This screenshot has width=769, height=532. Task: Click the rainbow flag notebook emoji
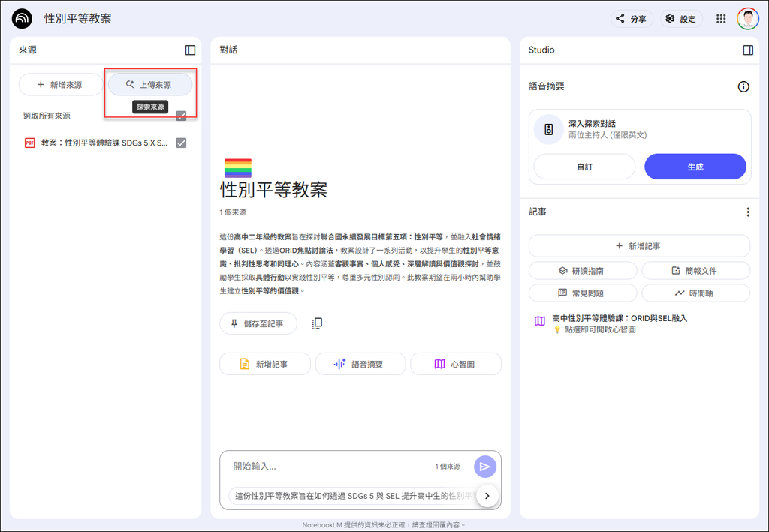point(238,168)
